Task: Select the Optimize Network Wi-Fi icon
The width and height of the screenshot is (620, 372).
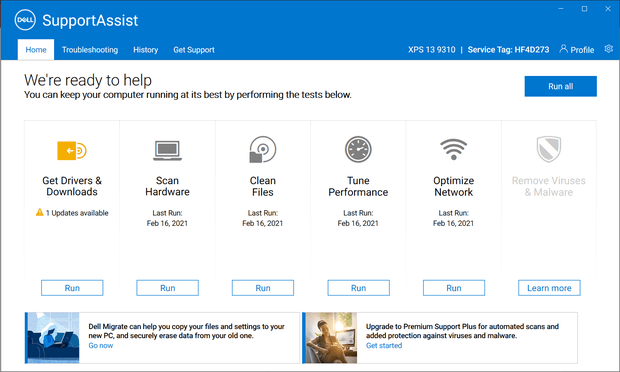Action: (x=454, y=149)
